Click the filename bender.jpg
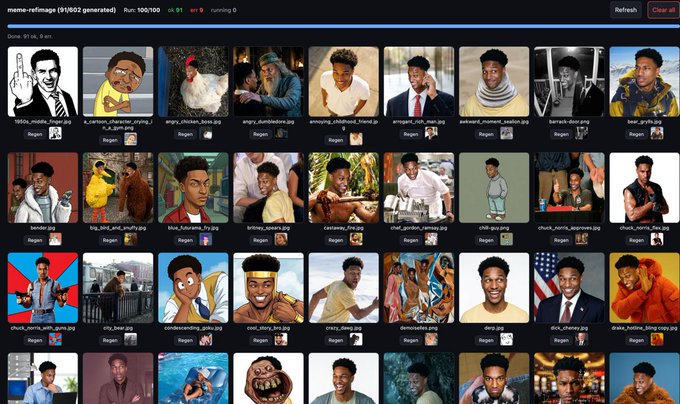680x404 pixels. pyautogui.click(x=42, y=228)
